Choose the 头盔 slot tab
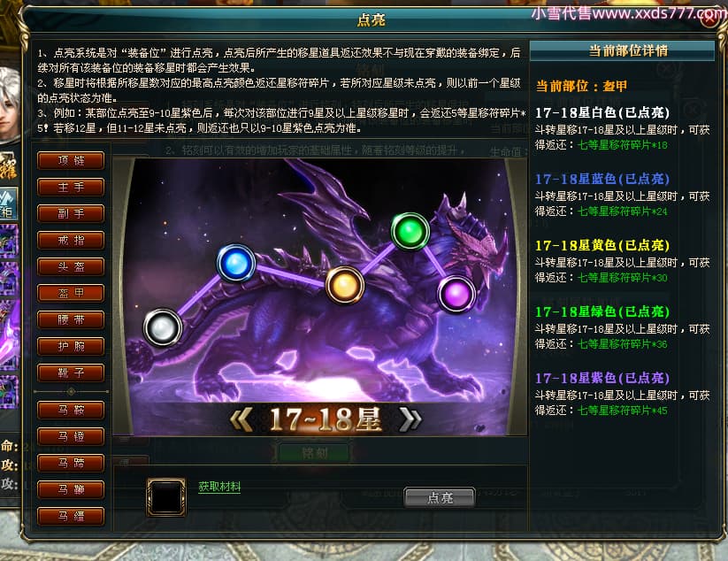Viewport: 728px width, 561px height. 71,266
